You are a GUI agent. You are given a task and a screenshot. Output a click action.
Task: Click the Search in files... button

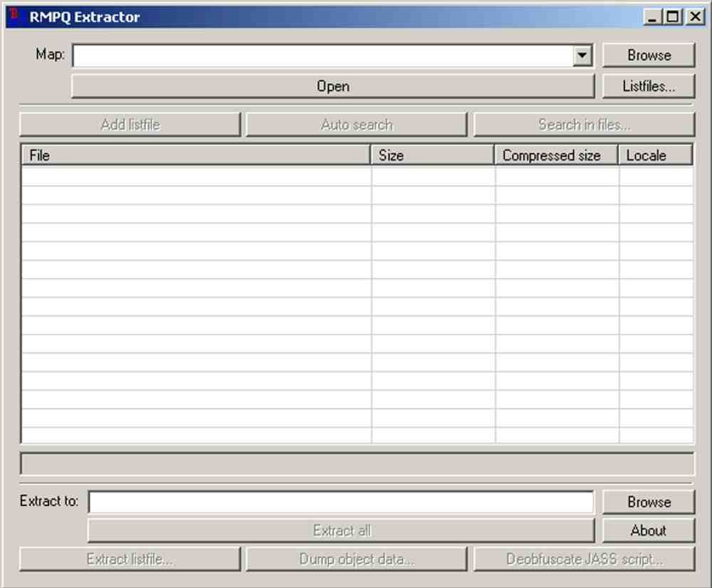[584, 125]
